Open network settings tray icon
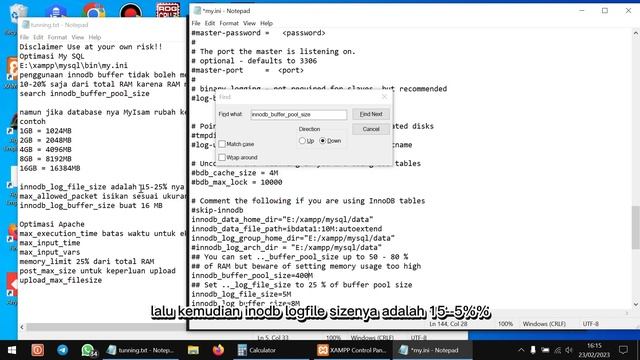 pyautogui.click(x=558, y=350)
